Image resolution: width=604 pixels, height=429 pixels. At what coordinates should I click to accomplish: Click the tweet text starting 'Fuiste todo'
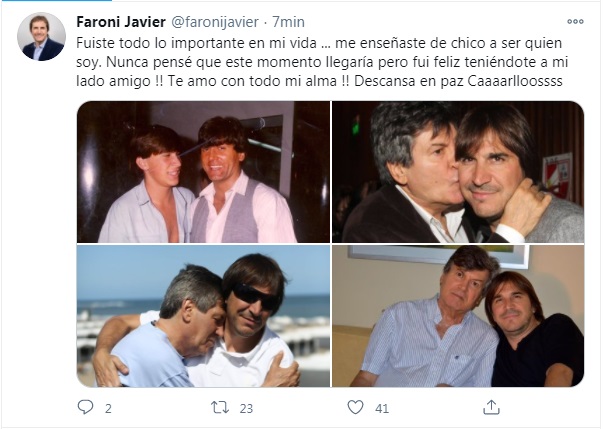point(322,62)
